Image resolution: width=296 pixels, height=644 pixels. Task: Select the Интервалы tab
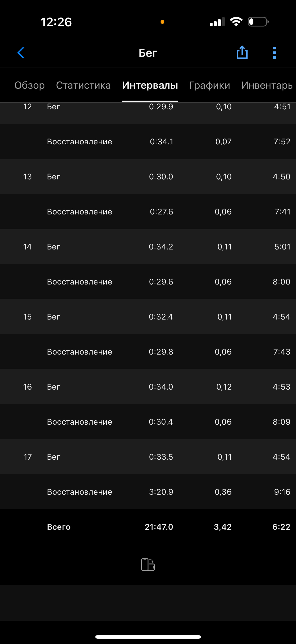click(150, 85)
